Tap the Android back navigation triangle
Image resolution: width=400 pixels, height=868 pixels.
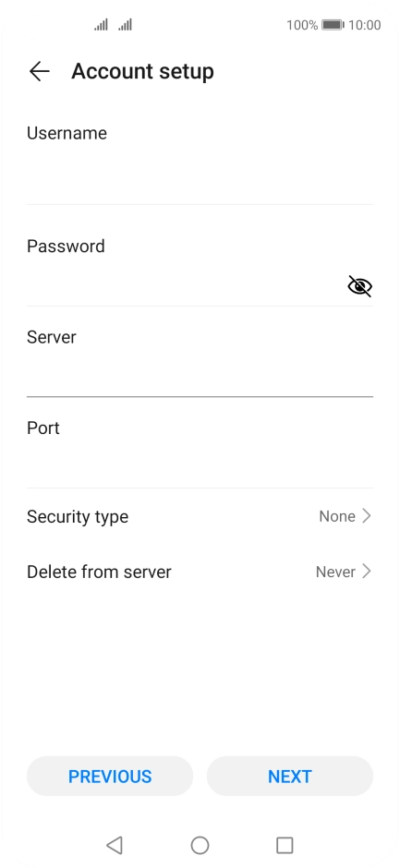(115, 845)
